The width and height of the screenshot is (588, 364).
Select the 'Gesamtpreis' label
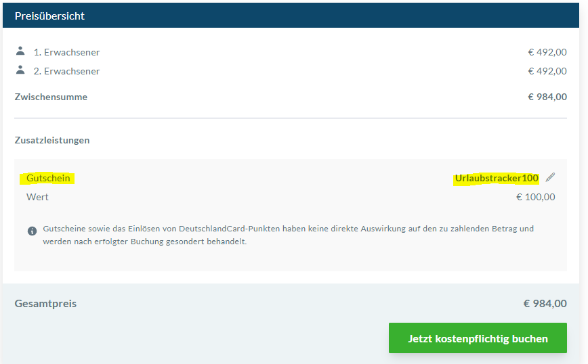click(45, 304)
